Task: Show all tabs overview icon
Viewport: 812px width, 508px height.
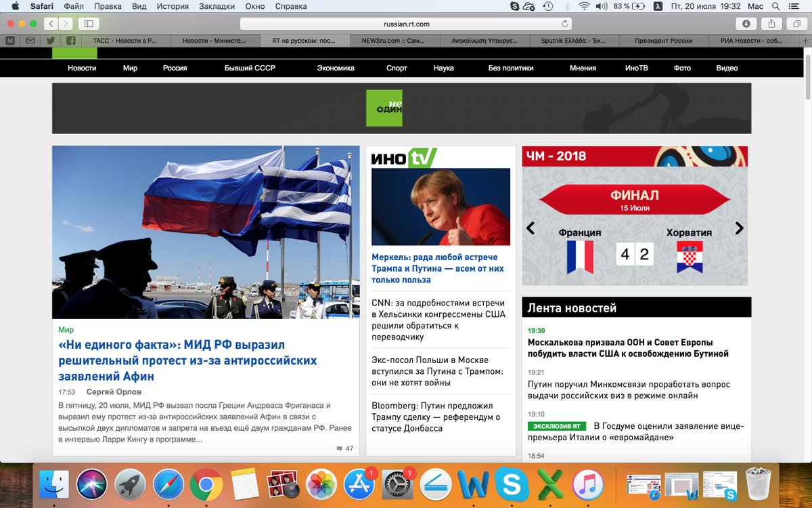Action: (x=796, y=24)
